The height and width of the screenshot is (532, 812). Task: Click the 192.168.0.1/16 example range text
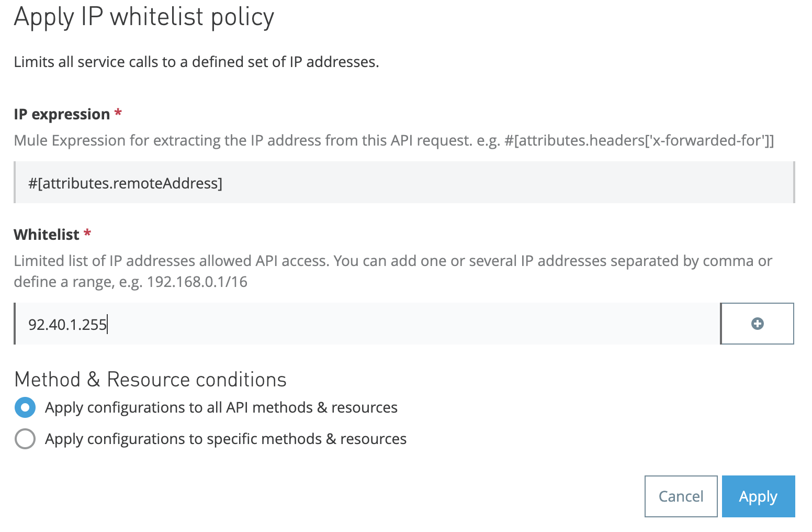coord(197,282)
